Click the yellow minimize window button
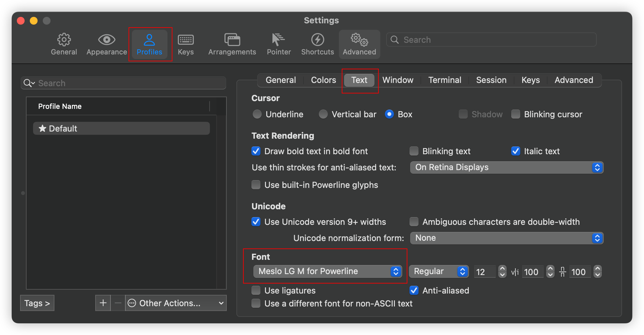The image size is (644, 335). (x=34, y=21)
